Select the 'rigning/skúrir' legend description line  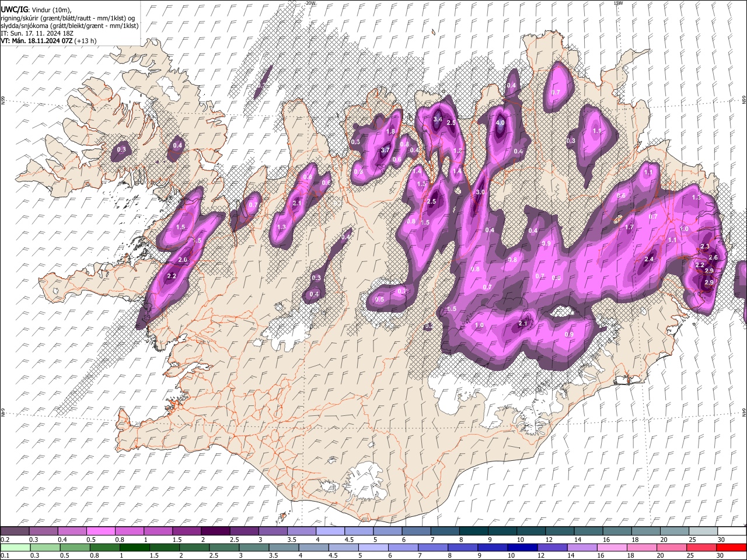pyautogui.click(x=68, y=18)
